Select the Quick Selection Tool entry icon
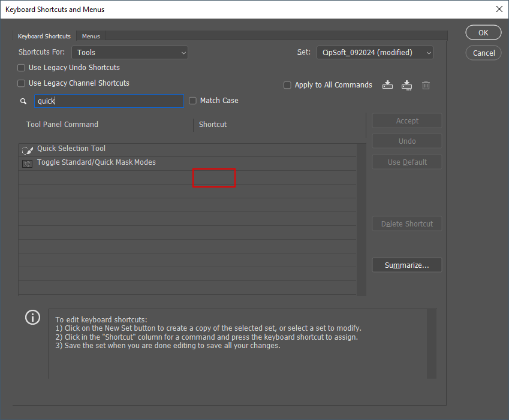The image size is (509, 420). (26, 149)
